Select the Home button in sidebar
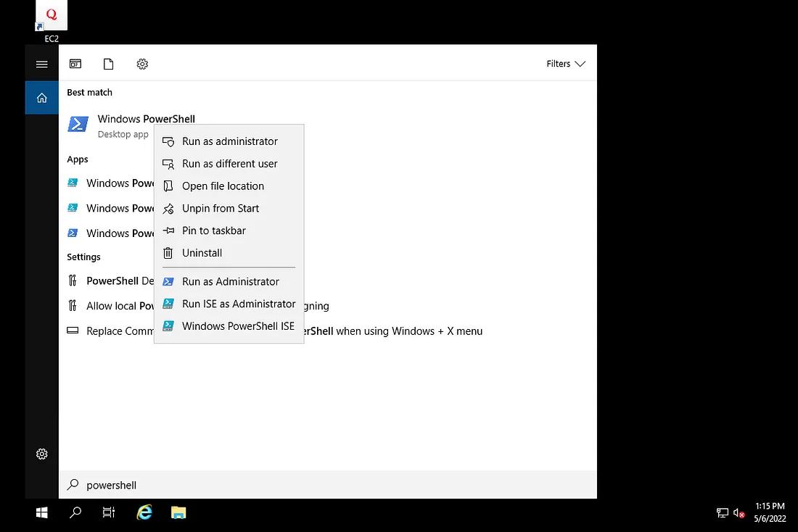 42,98
